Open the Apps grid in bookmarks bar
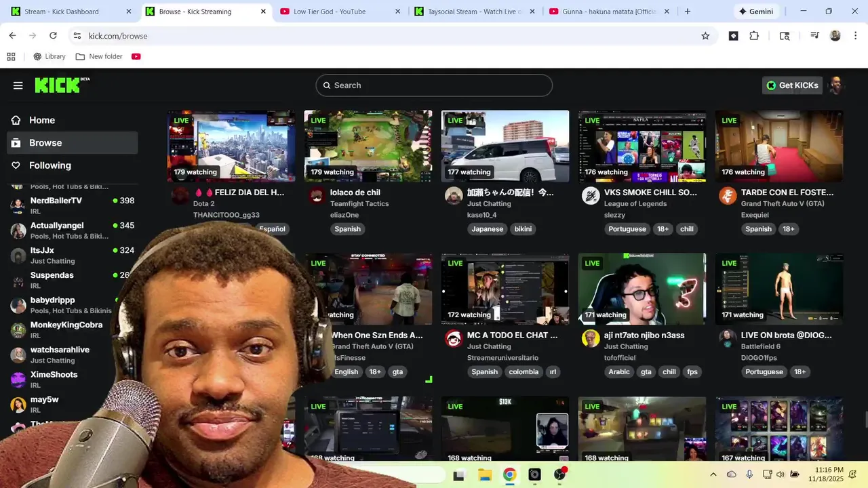 11,57
